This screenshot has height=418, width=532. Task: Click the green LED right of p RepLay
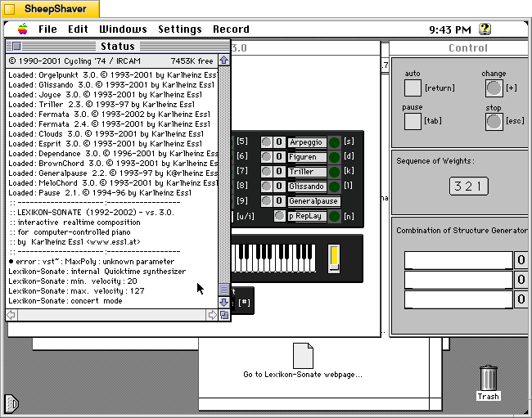point(334,216)
